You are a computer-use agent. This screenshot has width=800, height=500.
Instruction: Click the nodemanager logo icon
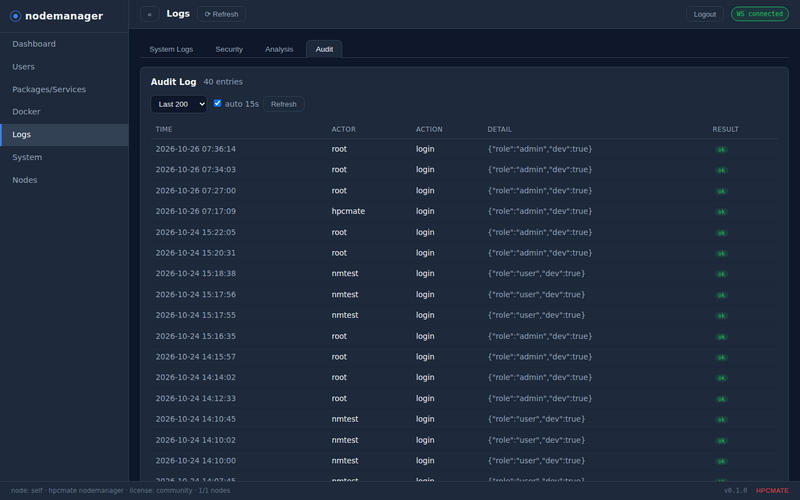15,16
